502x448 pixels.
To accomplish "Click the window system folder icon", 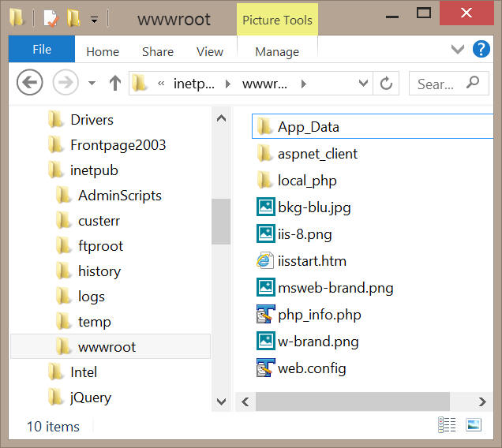I will [17, 17].
